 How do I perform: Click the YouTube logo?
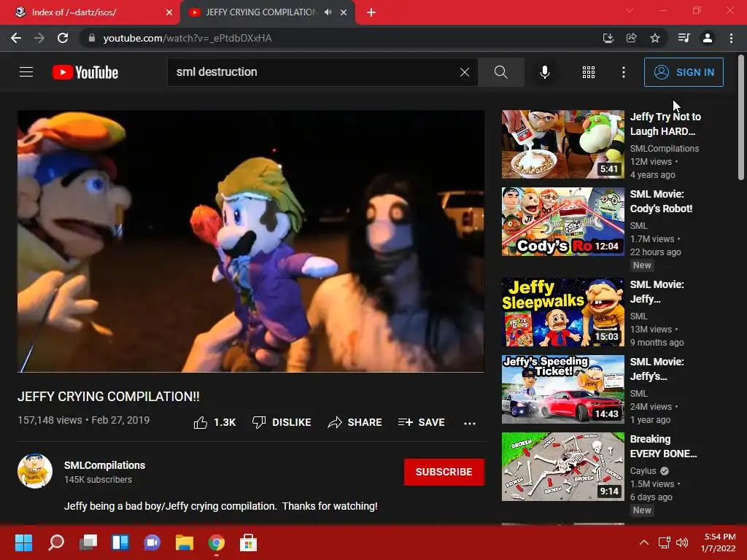85,72
